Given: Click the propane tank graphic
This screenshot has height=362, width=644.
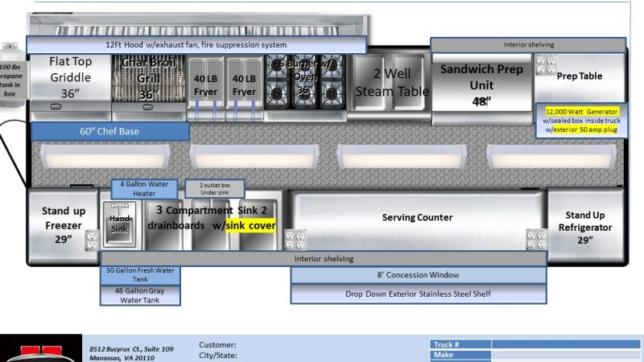Looking at the screenshot, I should [11, 75].
